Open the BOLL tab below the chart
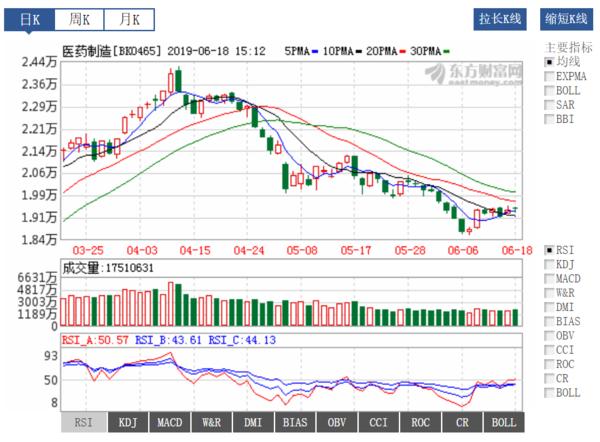 [504, 422]
